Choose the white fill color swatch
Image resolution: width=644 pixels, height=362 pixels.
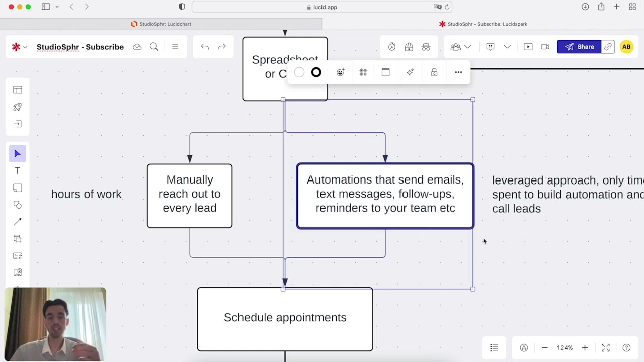[299, 72]
